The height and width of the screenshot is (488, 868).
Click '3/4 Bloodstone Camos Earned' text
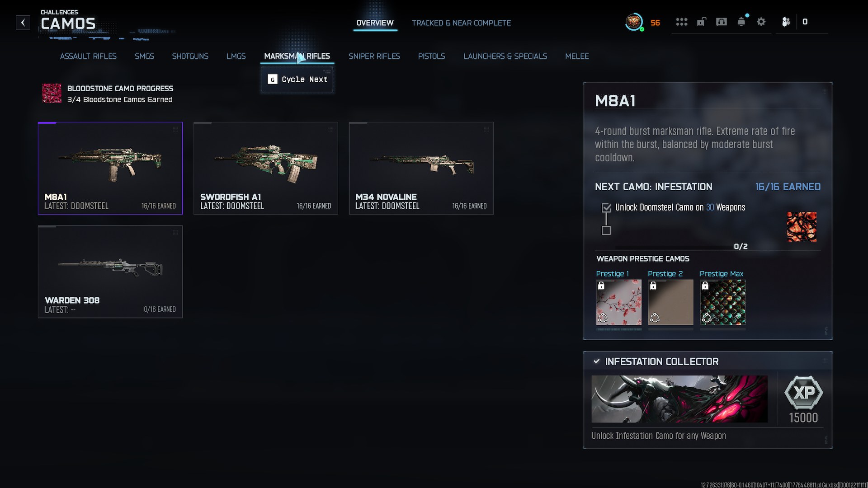coord(120,99)
